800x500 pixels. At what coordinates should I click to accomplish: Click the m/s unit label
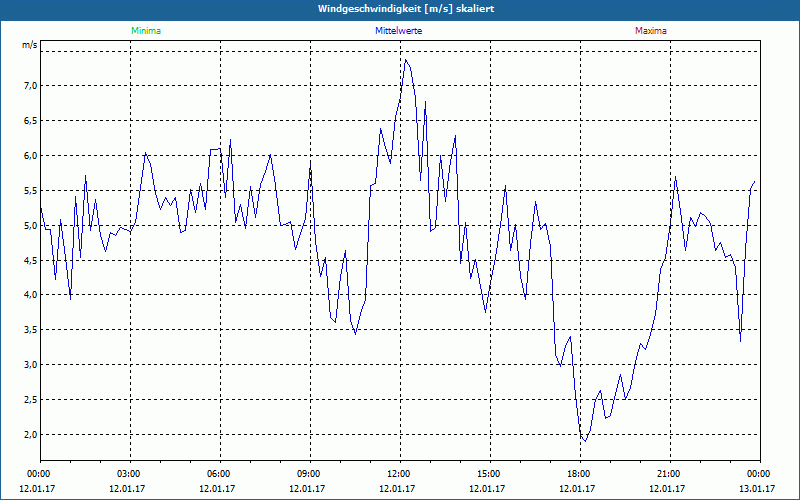[30, 45]
